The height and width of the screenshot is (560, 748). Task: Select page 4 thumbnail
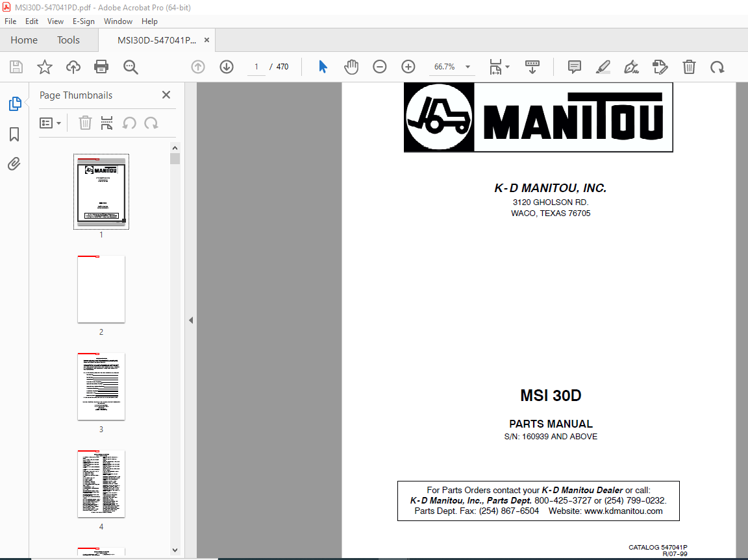[x=101, y=483]
